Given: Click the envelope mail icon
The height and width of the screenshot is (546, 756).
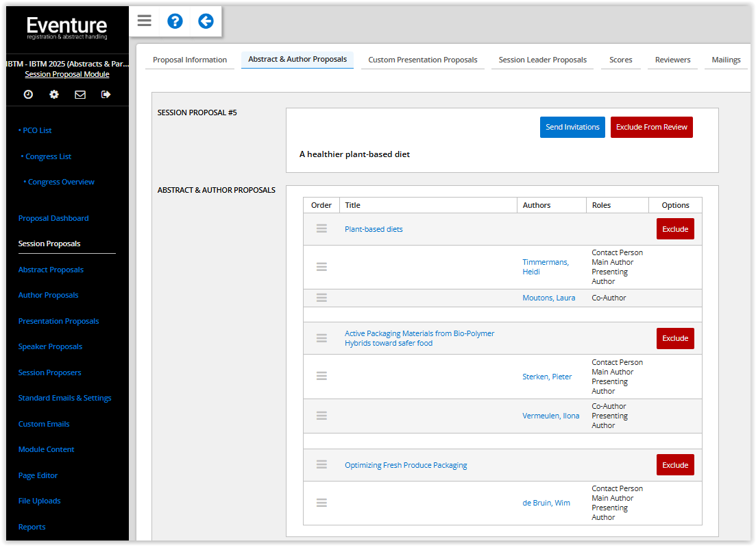Looking at the screenshot, I should [x=80, y=95].
